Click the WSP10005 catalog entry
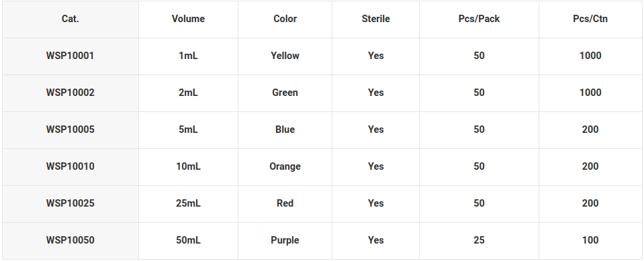The height and width of the screenshot is (261, 644). click(71, 129)
